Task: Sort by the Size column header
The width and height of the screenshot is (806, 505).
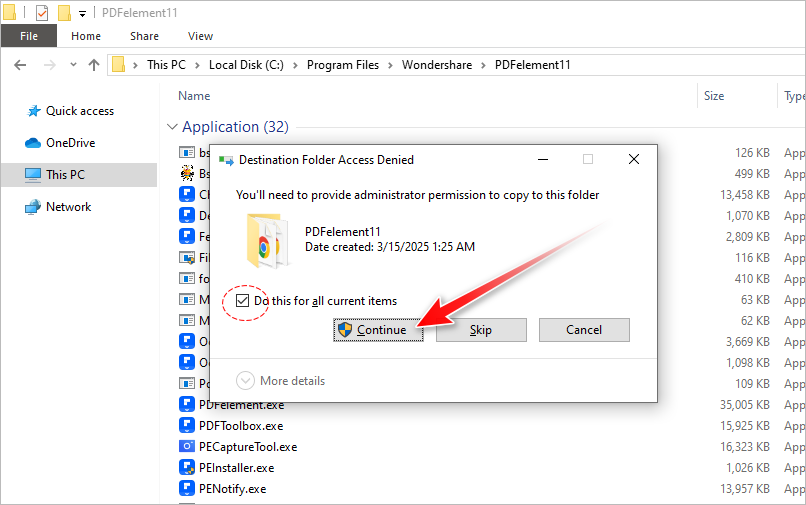Action: 714,96
